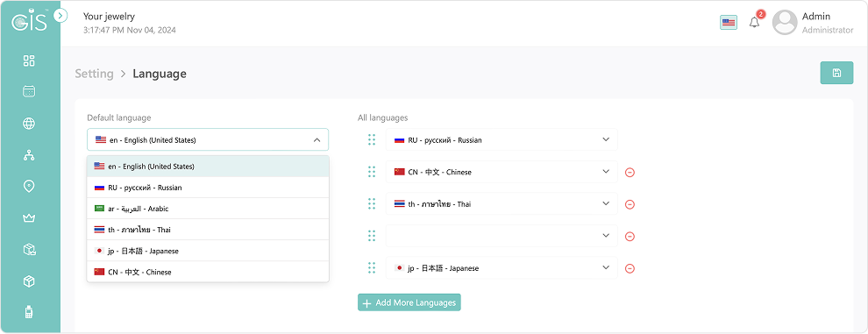Open the Chinese language dropdown in All languages

click(x=502, y=172)
